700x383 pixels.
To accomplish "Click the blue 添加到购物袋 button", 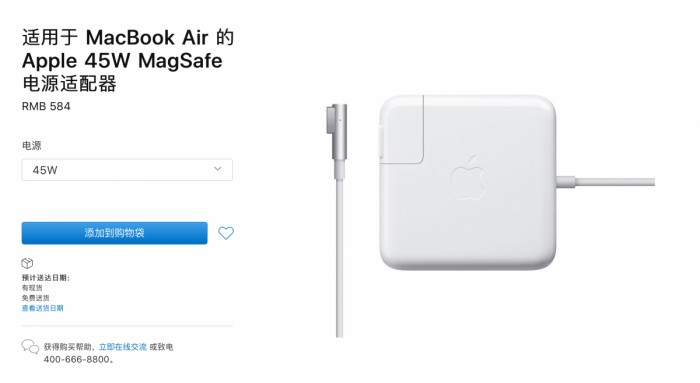I will (x=114, y=233).
